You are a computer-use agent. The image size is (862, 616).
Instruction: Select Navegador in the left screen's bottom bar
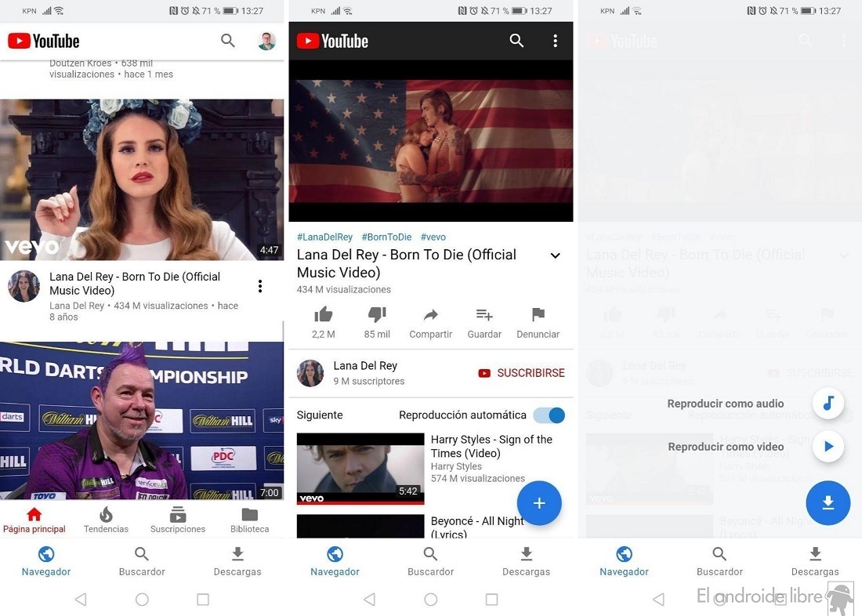coord(46,562)
